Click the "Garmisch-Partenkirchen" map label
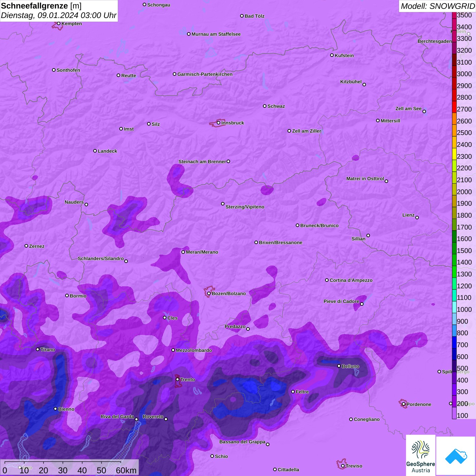 point(205,74)
